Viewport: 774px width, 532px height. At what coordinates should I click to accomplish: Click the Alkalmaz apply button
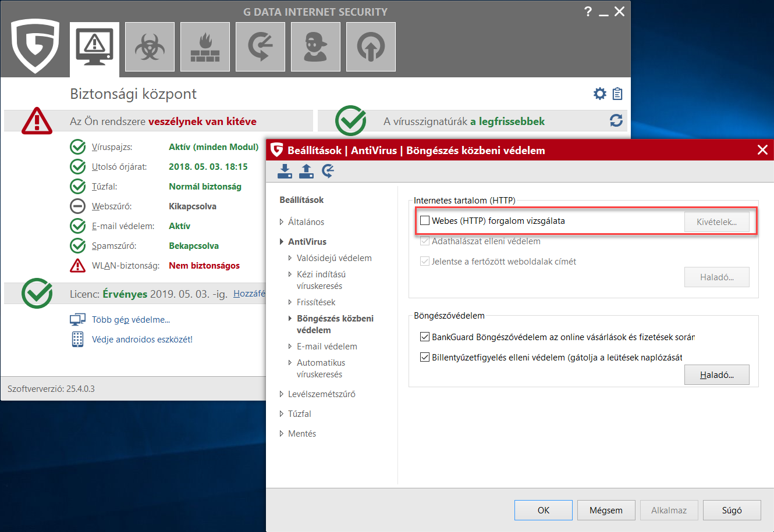pyautogui.click(x=669, y=510)
